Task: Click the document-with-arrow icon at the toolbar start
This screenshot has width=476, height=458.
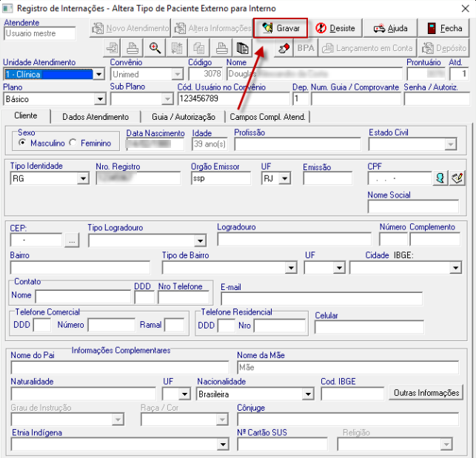Action: 113,48
